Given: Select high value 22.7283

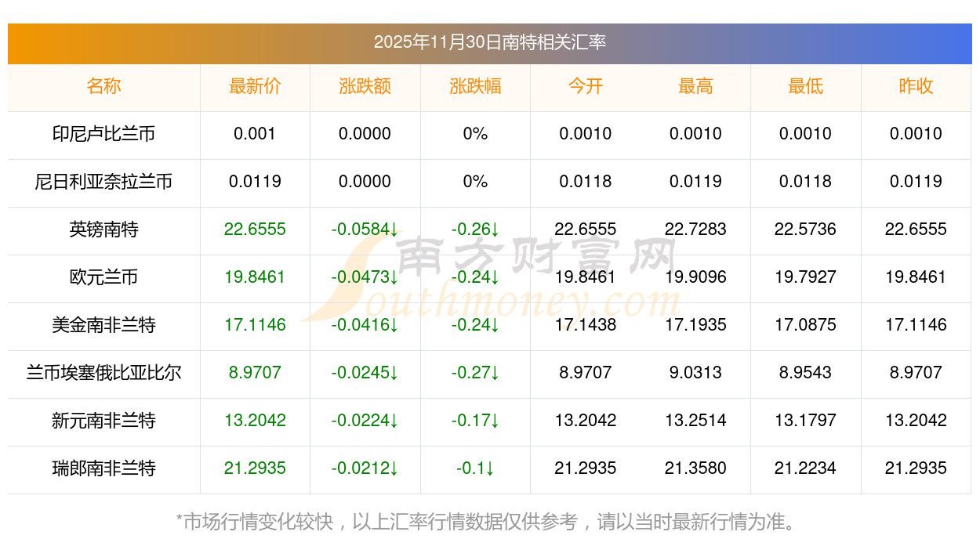Looking at the screenshot, I should (695, 230).
